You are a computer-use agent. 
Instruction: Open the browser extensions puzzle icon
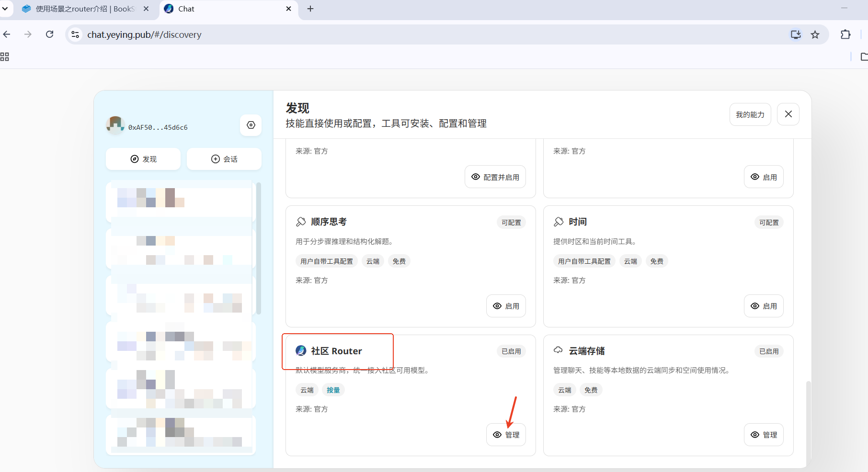pos(845,34)
